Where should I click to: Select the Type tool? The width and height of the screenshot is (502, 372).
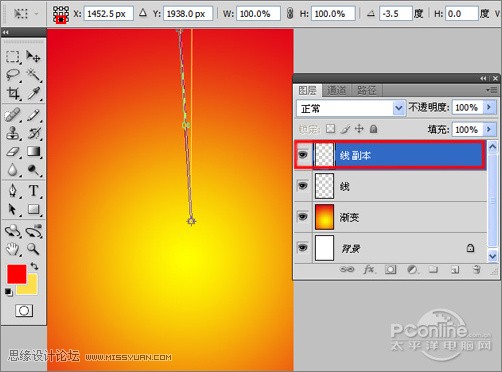(x=33, y=191)
